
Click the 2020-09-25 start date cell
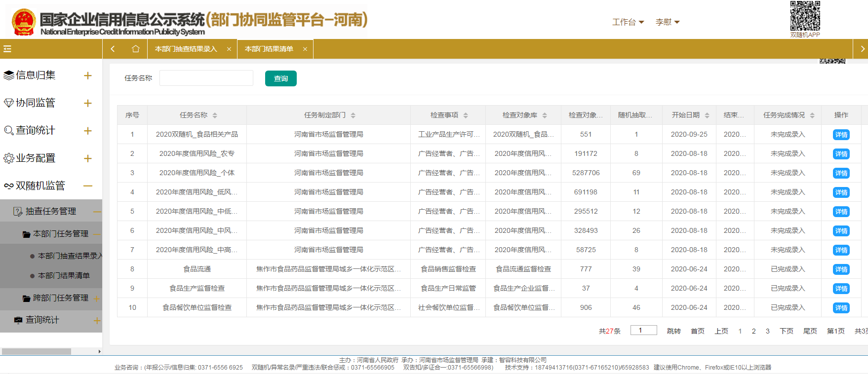689,134
